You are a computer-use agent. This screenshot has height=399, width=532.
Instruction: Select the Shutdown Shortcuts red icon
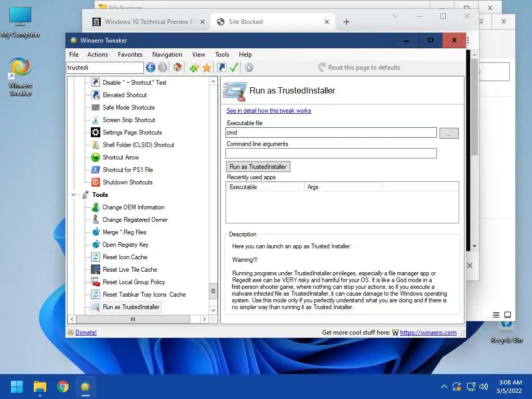click(x=96, y=182)
